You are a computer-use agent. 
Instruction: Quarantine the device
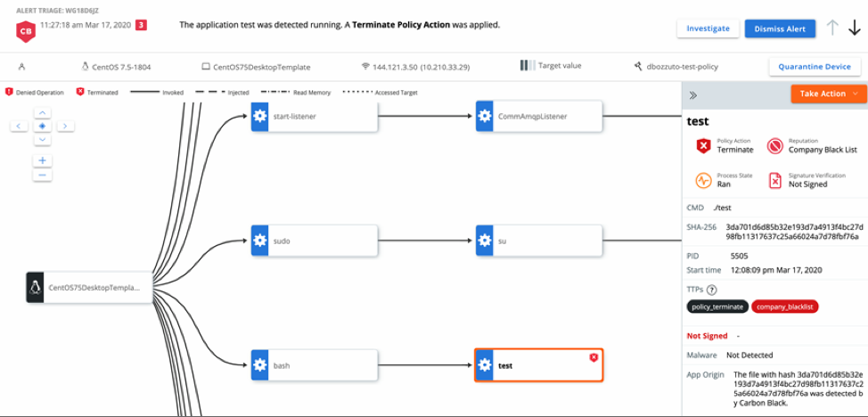tap(815, 67)
